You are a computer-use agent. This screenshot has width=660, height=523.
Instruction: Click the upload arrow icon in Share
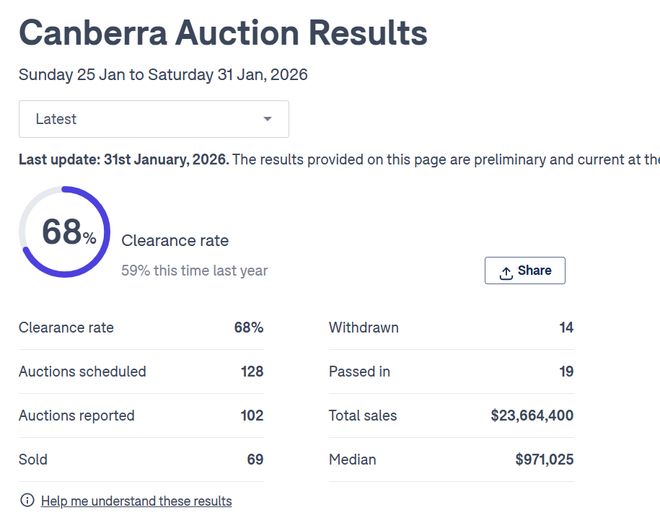[x=506, y=271]
